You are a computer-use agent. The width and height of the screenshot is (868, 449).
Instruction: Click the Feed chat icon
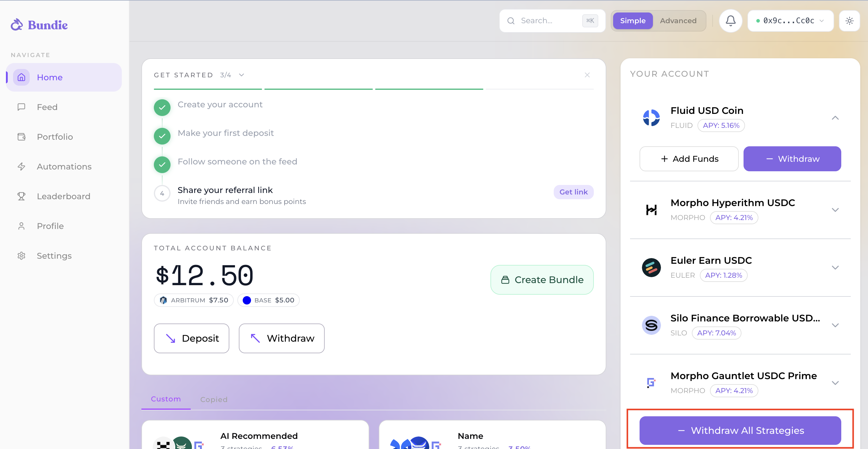tap(21, 107)
